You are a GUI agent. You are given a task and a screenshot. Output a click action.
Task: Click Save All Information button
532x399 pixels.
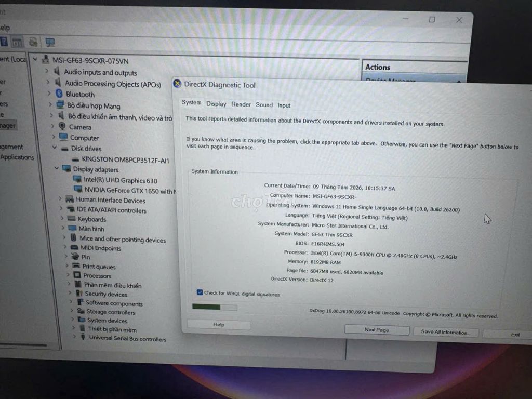point(446,332)
